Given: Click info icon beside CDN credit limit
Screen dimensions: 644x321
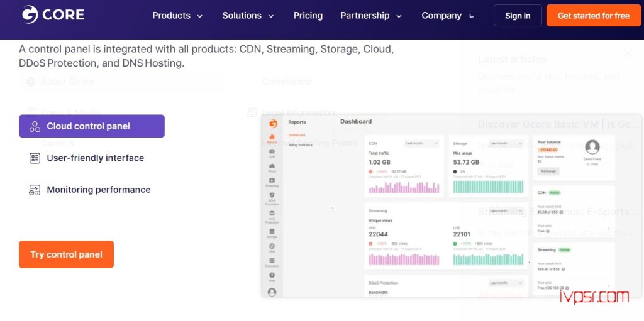Looking at the screenshot, I should [x=561, y=212].
